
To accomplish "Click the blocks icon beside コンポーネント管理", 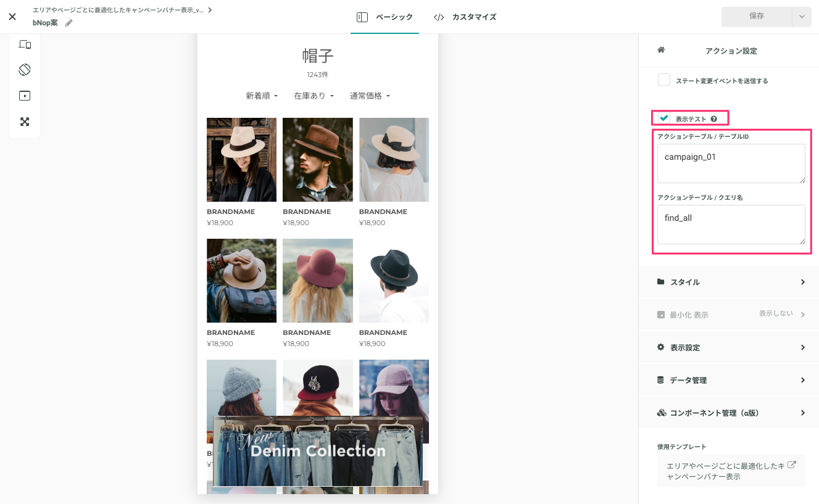I will click(x=662, y=413).
